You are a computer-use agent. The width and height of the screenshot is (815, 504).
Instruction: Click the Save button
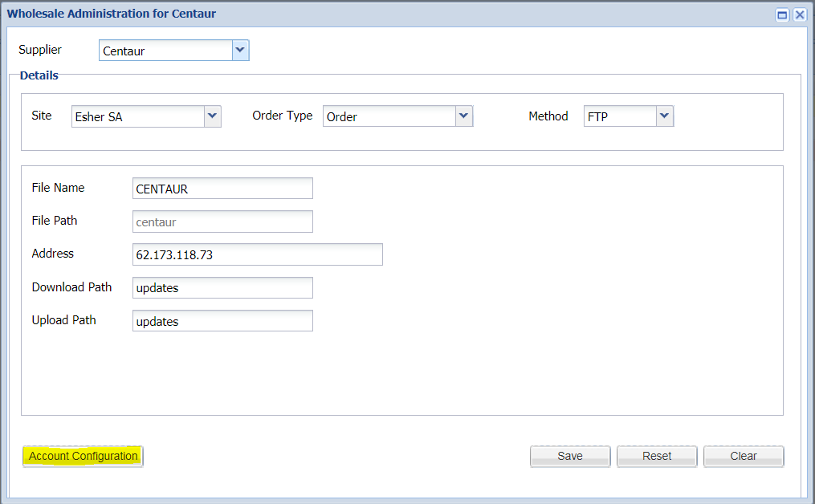[570, 456]
